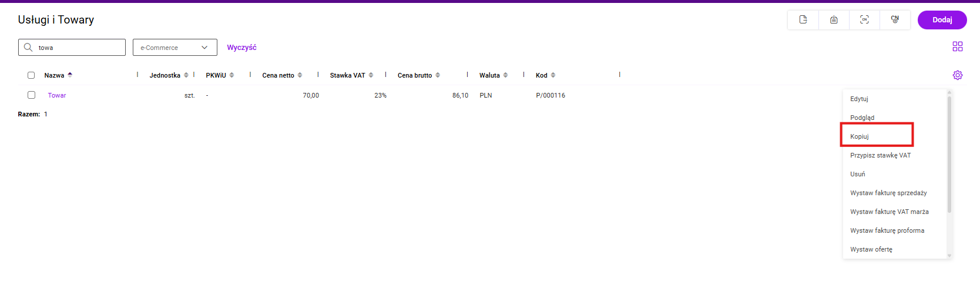Screen dimensions: 980x281
Task: Click the document export icon in the top toolbar
Action: [803, 20]
